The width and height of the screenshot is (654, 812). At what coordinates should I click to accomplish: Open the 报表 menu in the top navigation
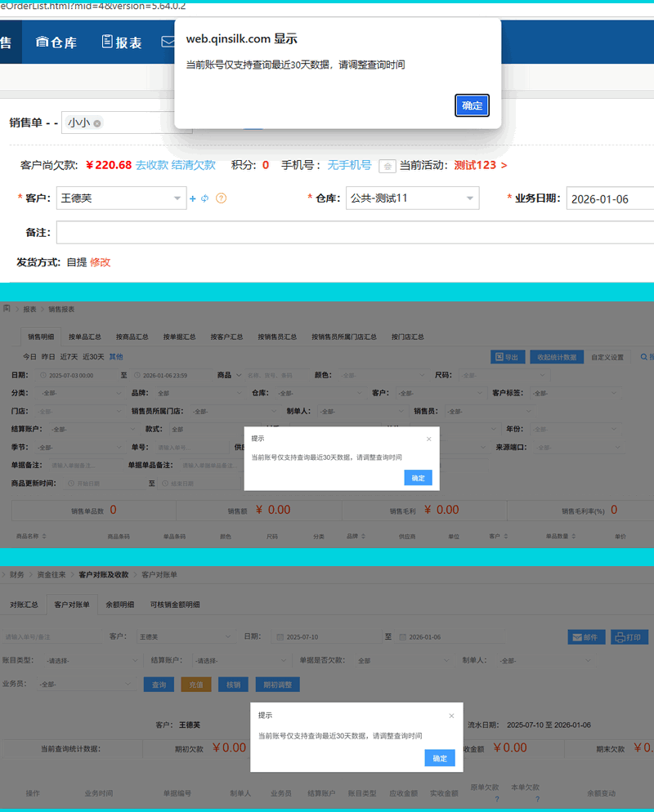tap(122, 42)
